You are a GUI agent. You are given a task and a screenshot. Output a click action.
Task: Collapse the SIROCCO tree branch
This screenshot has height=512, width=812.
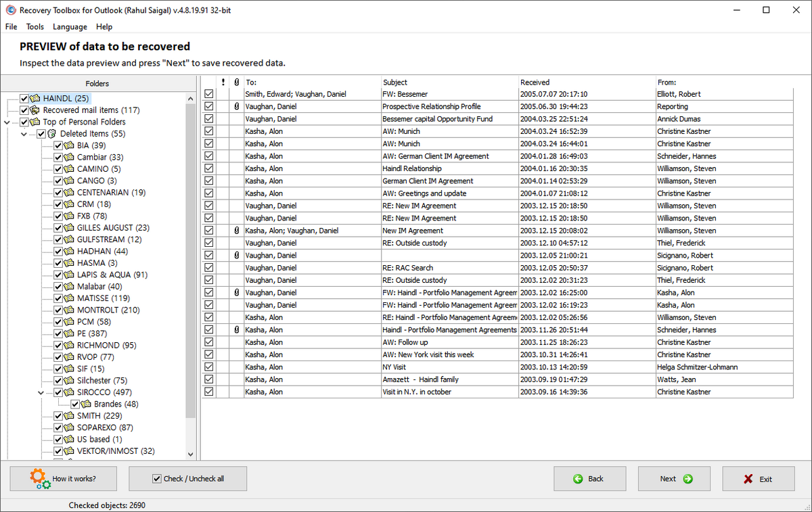41,392
